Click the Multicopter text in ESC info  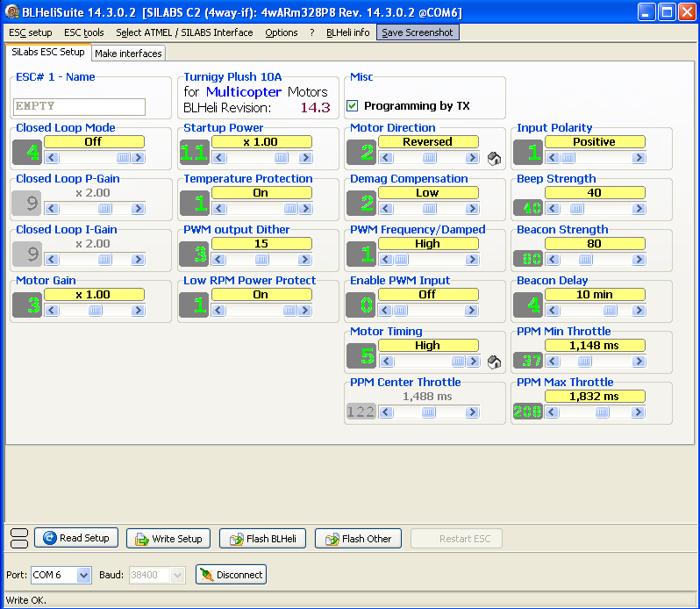tap(244, 92)
